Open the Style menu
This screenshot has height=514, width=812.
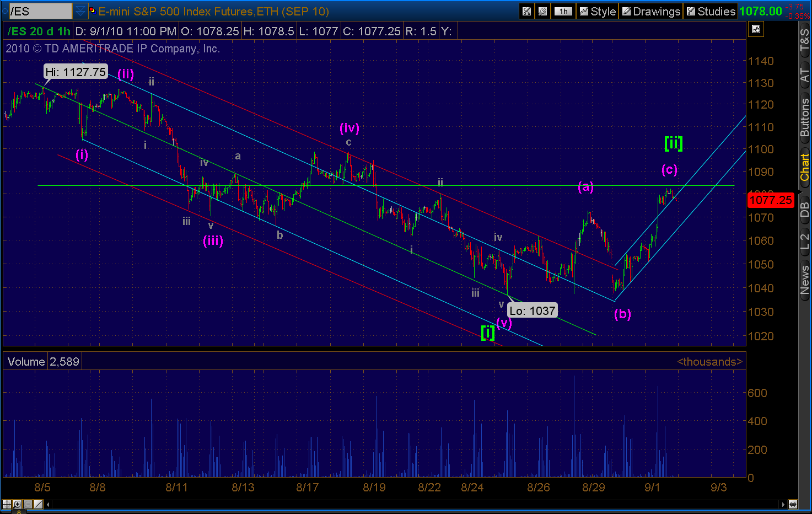coord(598,11)
